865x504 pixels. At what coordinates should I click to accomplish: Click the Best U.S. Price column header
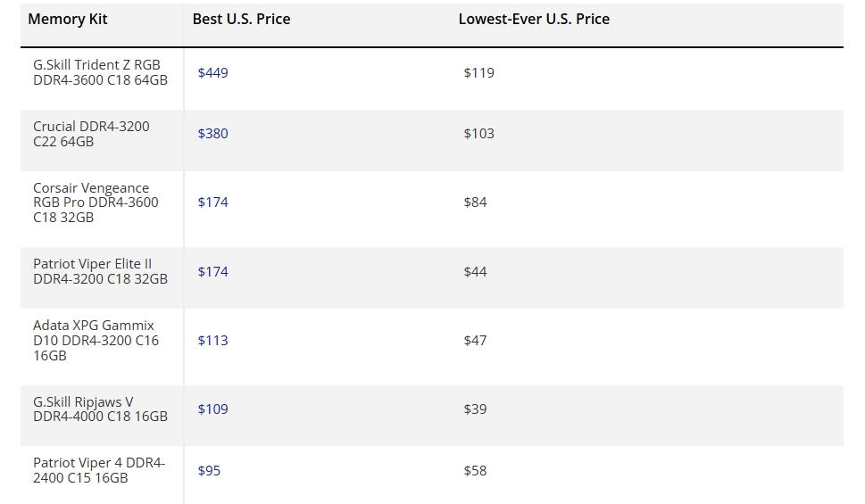pos(241,20)
